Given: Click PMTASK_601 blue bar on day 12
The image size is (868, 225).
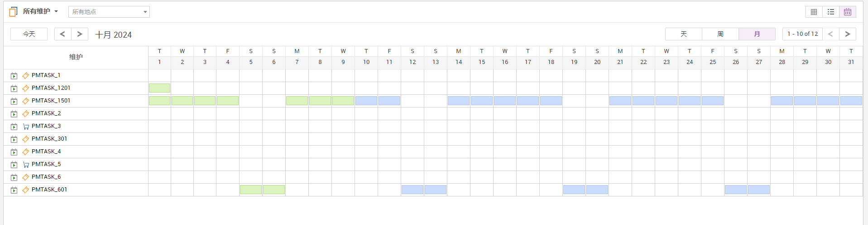Looking at the screenshot, I should tap(412, 190).
